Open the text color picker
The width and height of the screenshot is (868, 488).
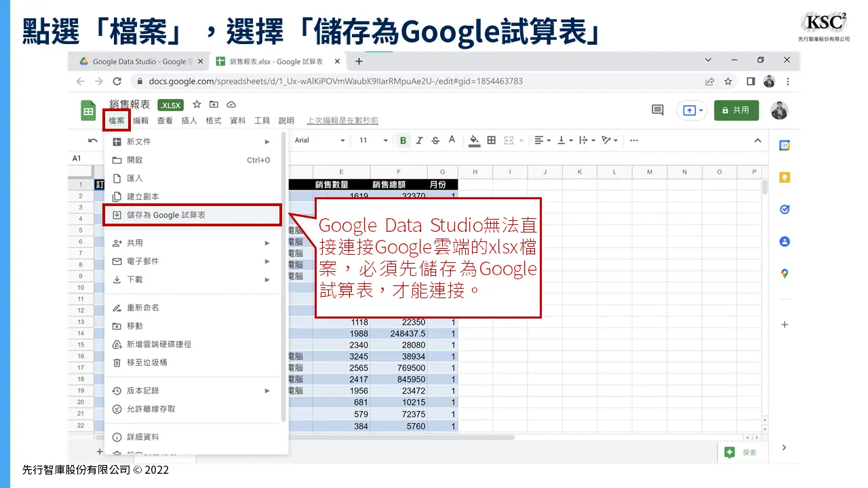[452, 140]
